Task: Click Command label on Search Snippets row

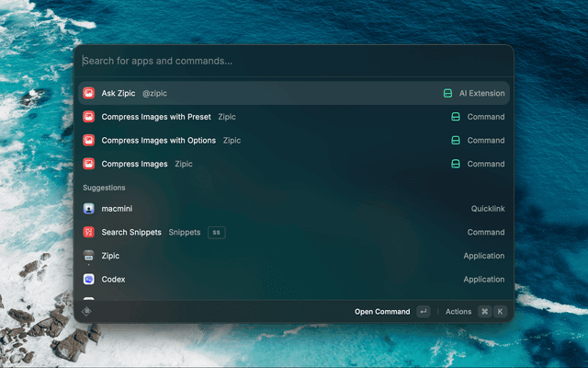Action: [x=486, y=232]
